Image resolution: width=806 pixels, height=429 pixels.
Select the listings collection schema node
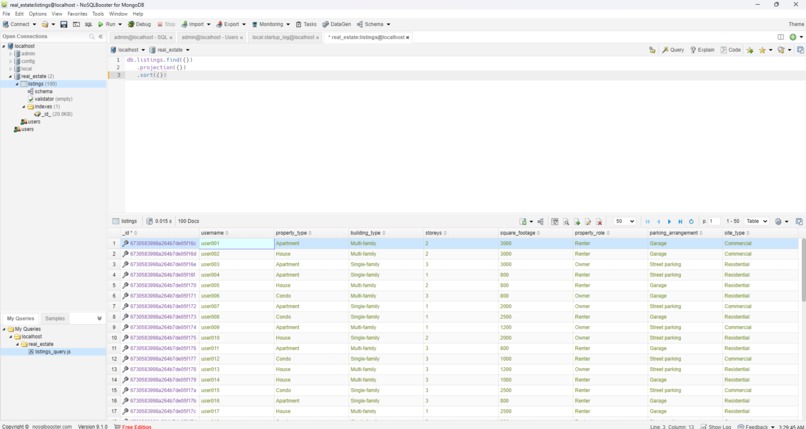tap(40, 91)
